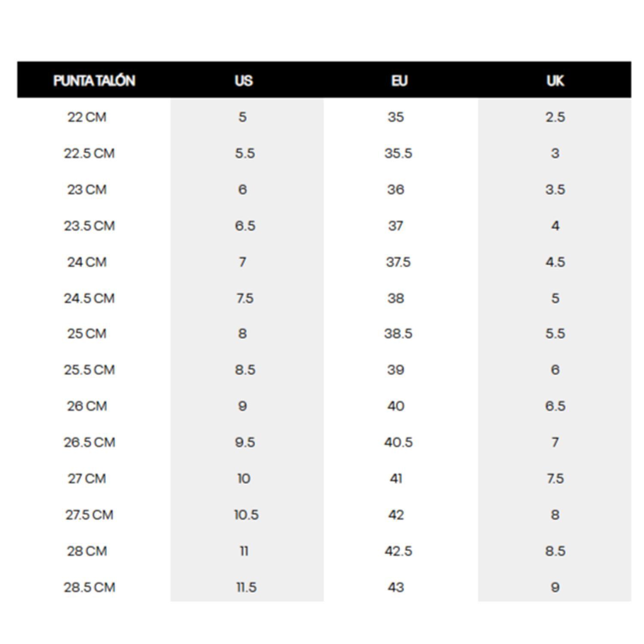
Task: Select US size 9.5 cell
Action: point(245,442)
